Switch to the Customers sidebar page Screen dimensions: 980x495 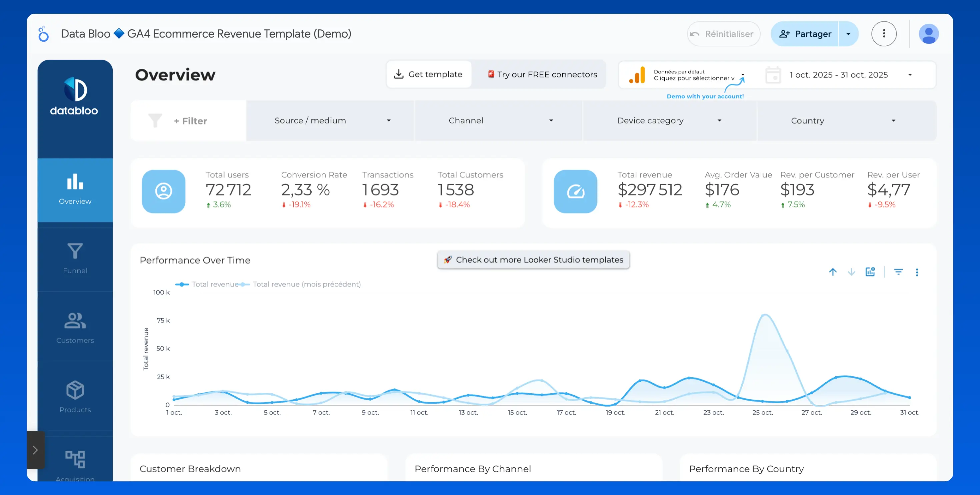pos(75,328)
